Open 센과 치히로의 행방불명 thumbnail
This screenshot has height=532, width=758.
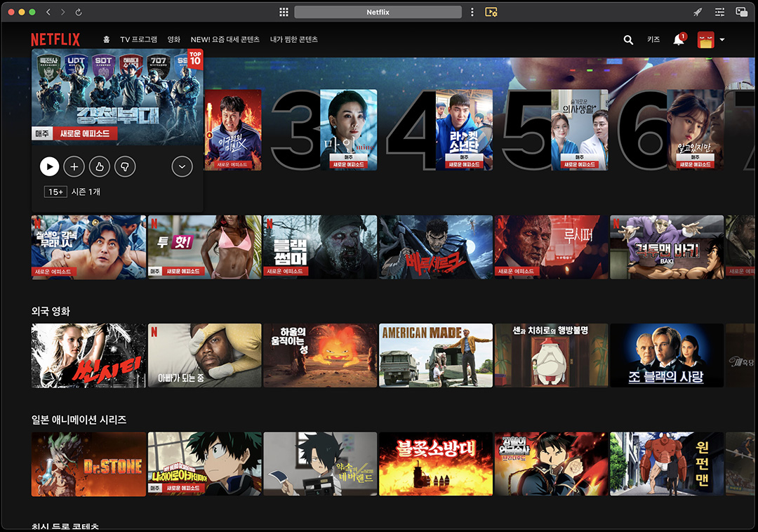click(x=552, y=356)
